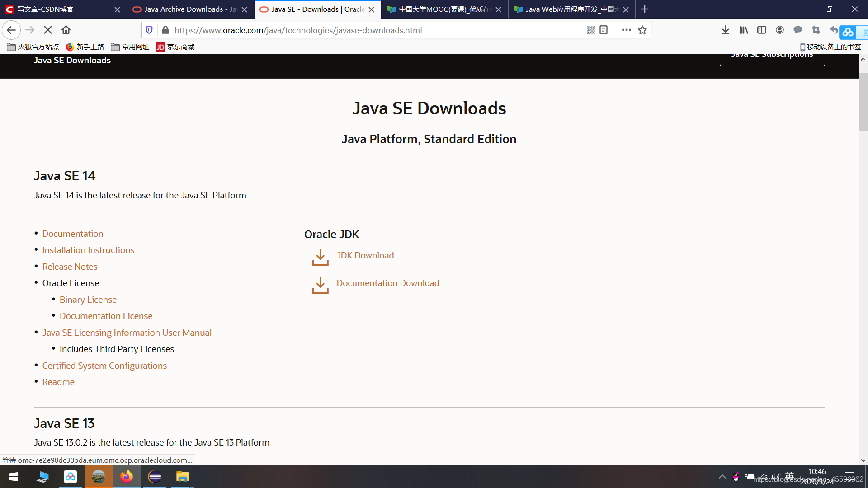
Task: Open the Binary License link
Action: tap(88, 300)
